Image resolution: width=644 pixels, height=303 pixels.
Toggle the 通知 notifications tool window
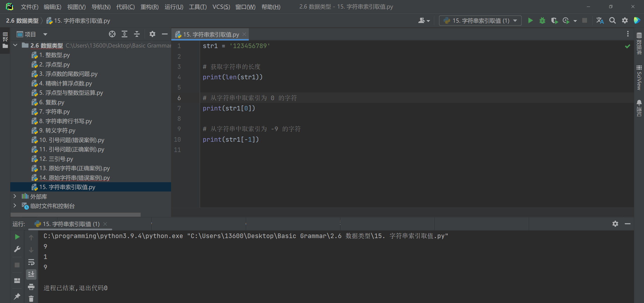(639, 108)
